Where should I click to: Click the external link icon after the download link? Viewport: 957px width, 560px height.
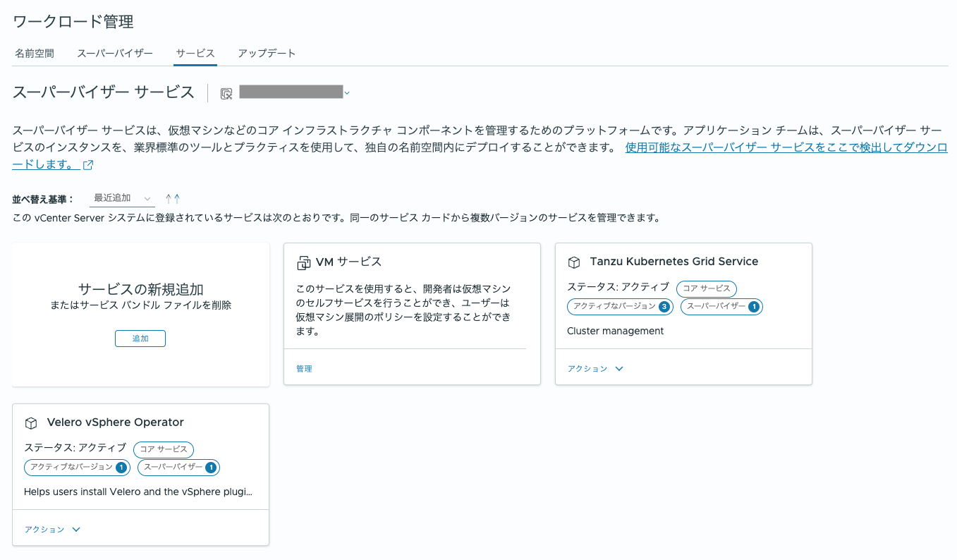tap(88, 165)
